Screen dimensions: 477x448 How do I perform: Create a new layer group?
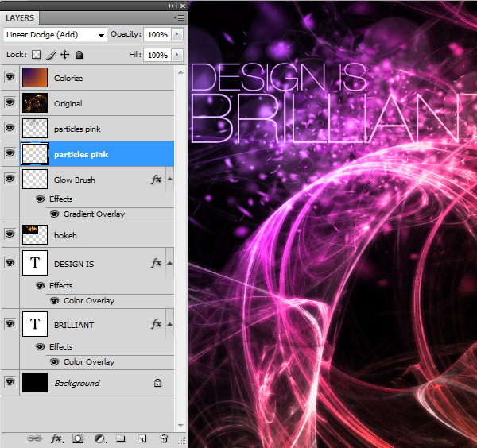point(121,438)
